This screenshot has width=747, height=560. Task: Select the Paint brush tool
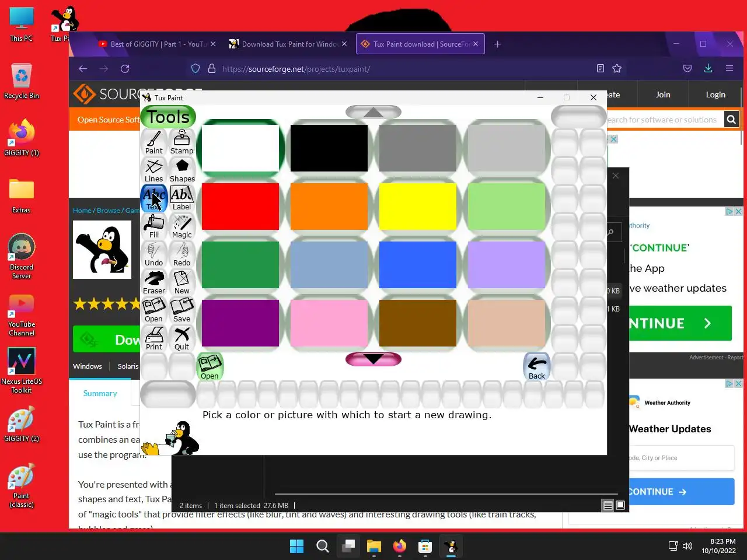point(154,143)
